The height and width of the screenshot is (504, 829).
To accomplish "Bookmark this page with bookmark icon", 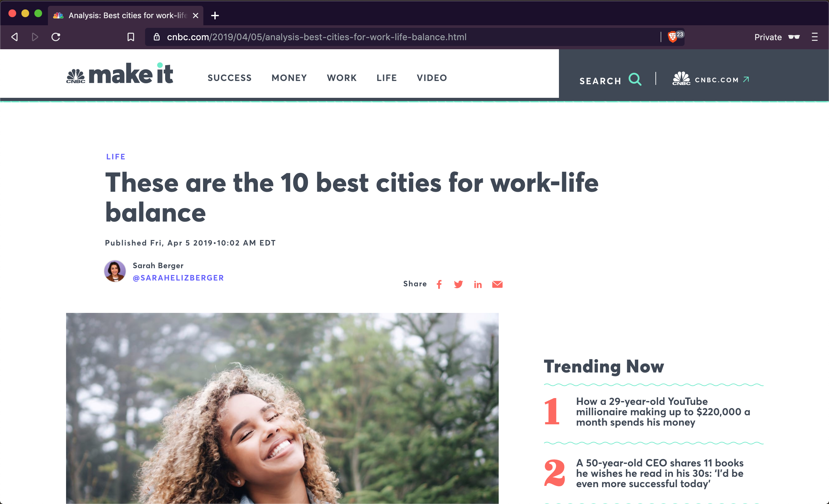I will pos(131,37).
